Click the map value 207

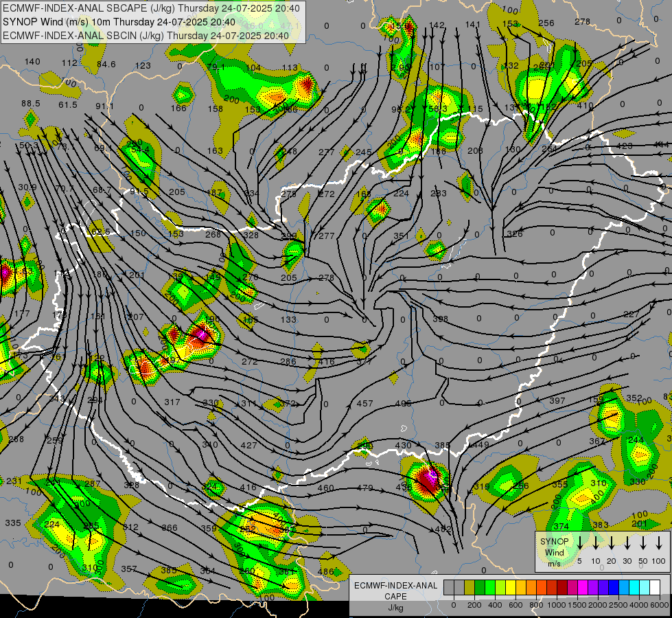[135, 317]
